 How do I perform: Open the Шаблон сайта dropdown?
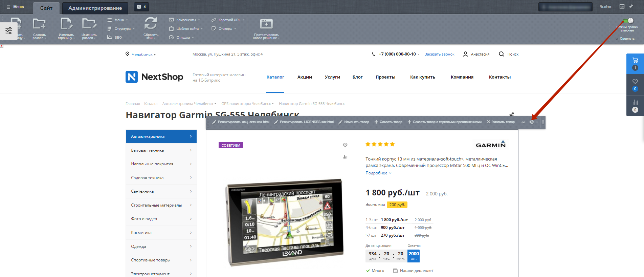186,29
